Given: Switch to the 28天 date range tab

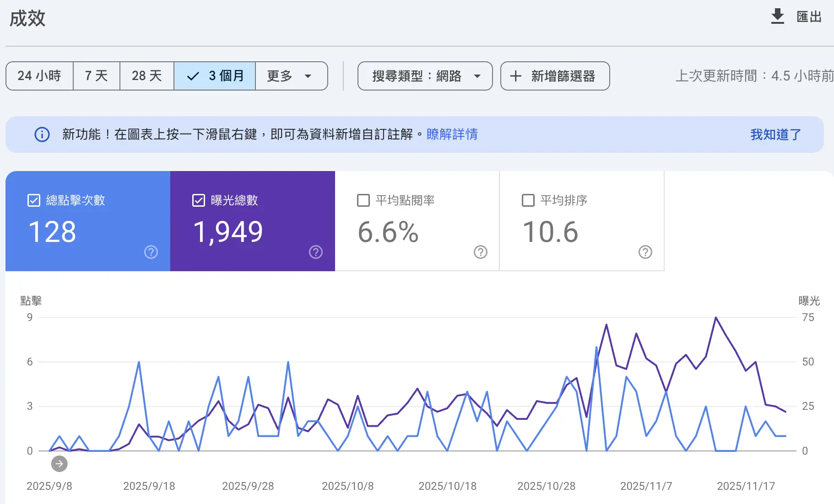Looking at the screenshot, I should point(146,76).
